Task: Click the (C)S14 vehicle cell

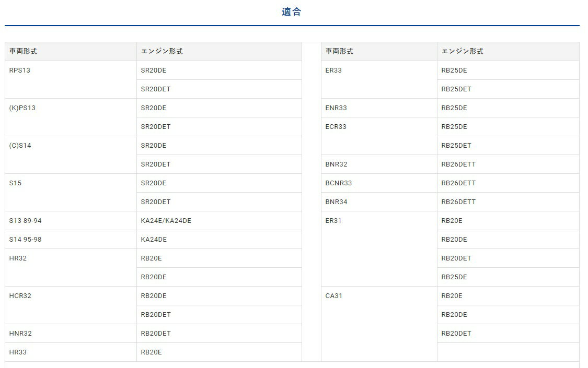Action: 20,146
